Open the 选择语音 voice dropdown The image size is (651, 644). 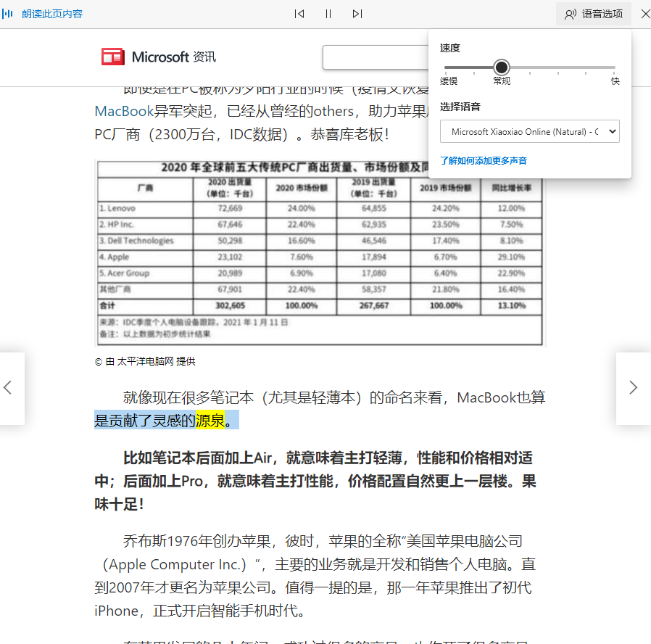click(530, 131)
